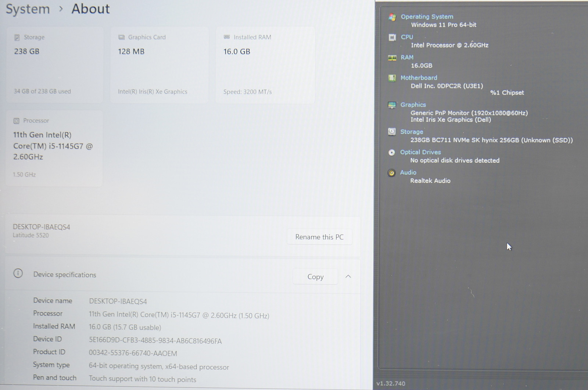
Task: Select the Processor value in specifications
Action: pyautogui.click(x=179, y=315)
